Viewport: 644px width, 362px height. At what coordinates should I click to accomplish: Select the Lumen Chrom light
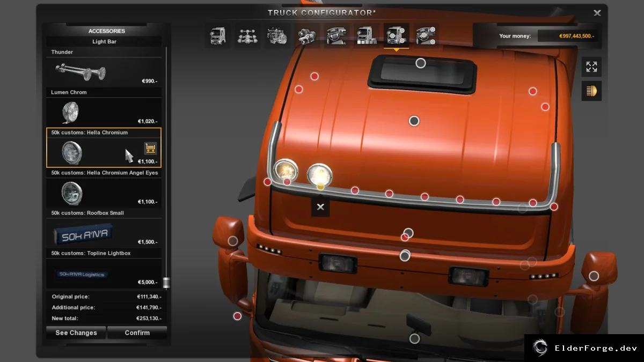pyautogui.click(x=104, y=108)
